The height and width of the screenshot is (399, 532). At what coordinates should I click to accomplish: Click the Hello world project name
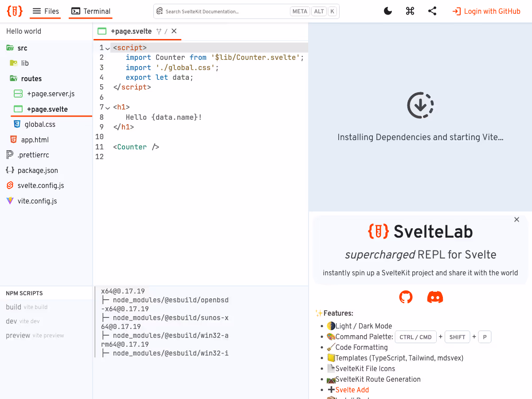(24, 31)
